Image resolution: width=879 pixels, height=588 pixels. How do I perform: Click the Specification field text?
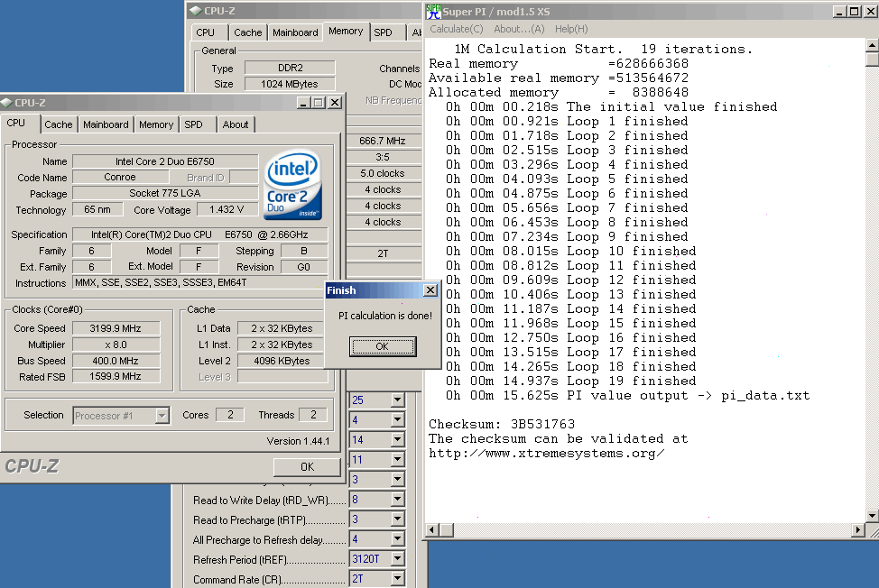(x=200, y=234)
